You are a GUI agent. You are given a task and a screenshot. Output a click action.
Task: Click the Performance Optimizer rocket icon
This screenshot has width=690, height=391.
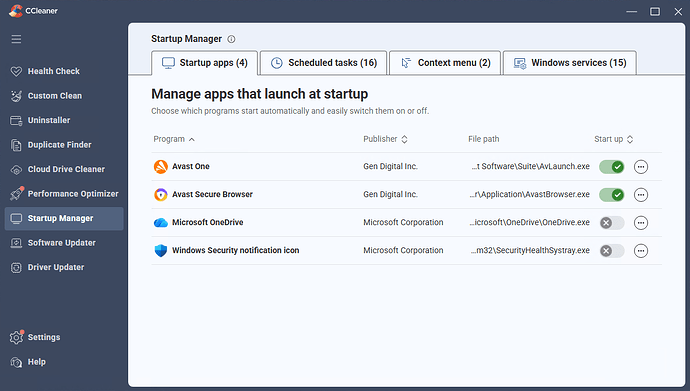tap(17, 194)
